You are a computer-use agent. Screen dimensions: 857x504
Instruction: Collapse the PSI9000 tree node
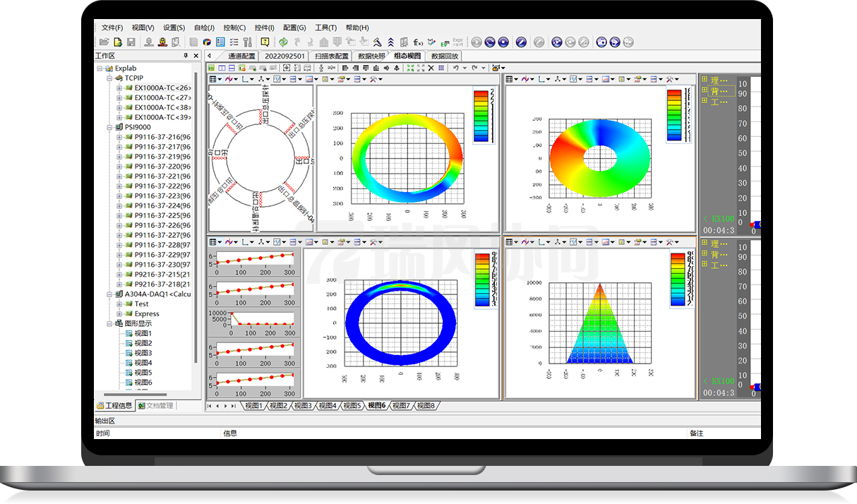click(109, 128)
